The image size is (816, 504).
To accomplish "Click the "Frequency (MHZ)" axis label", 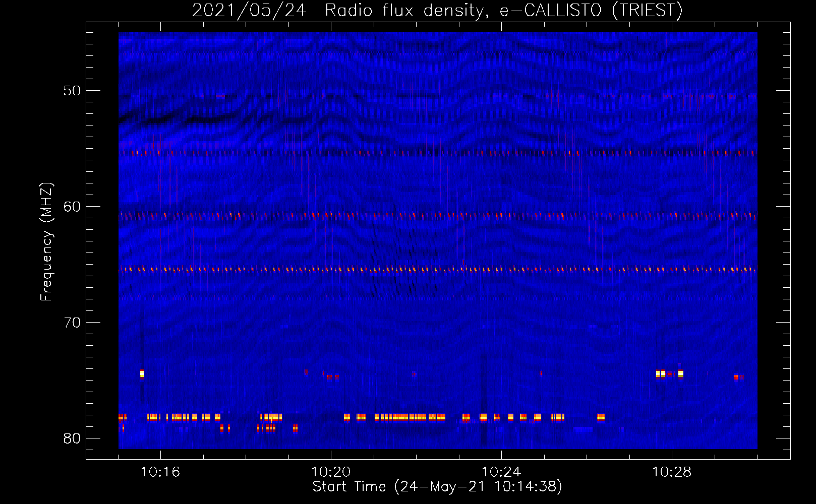I will [x=46, y=242].
